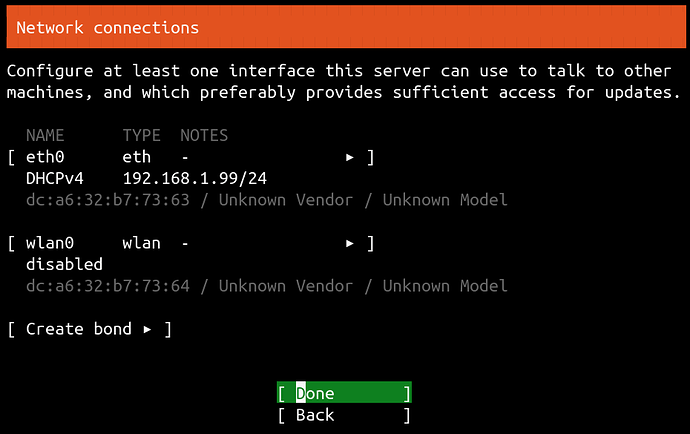Select the wlan0 interface name
Image resolution: width=690 pixels, height=434 pixels.
50,243
